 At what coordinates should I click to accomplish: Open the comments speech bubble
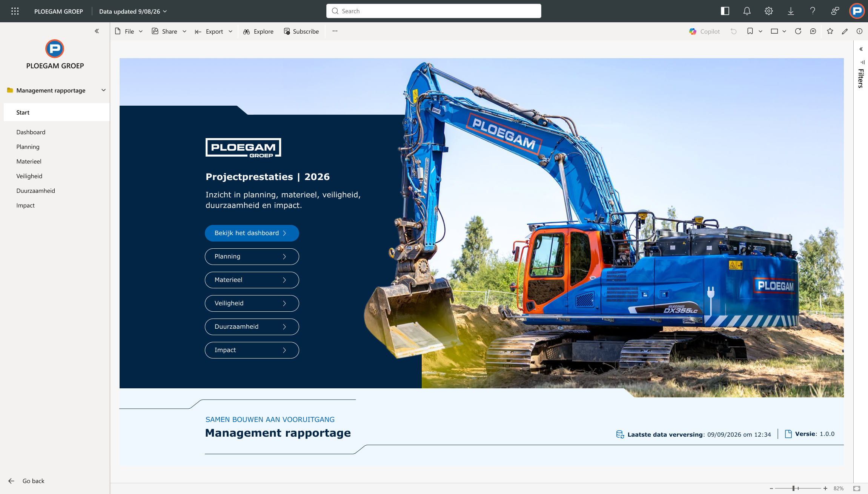click(813, 31)
